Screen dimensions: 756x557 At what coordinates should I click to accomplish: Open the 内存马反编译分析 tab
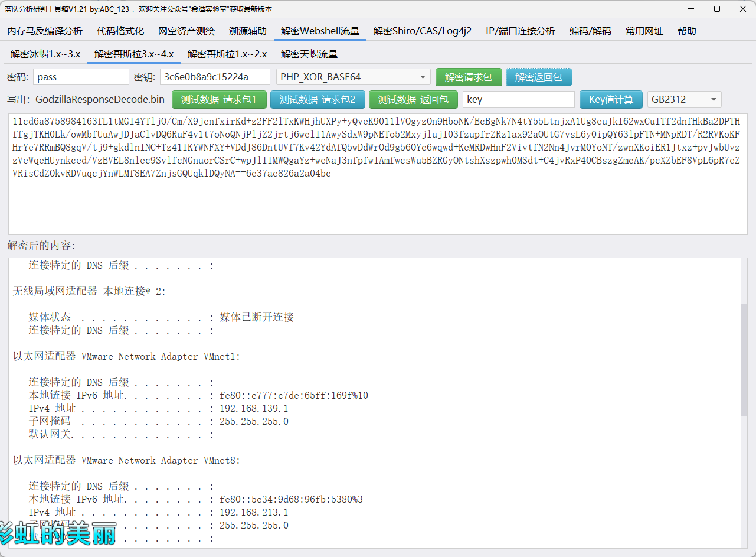click(x=45, y=31)
